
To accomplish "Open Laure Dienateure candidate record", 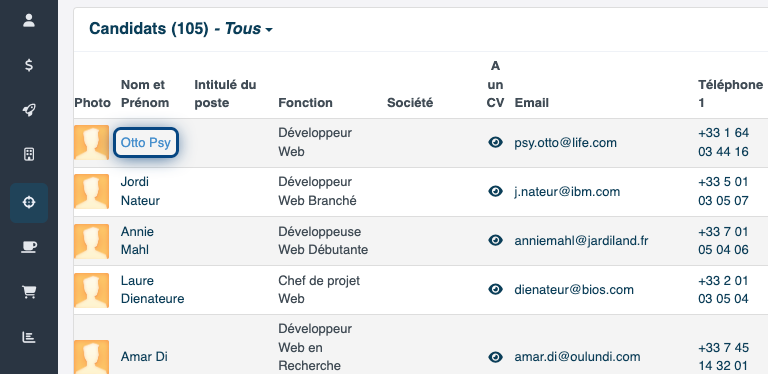I will click(152, 289).
